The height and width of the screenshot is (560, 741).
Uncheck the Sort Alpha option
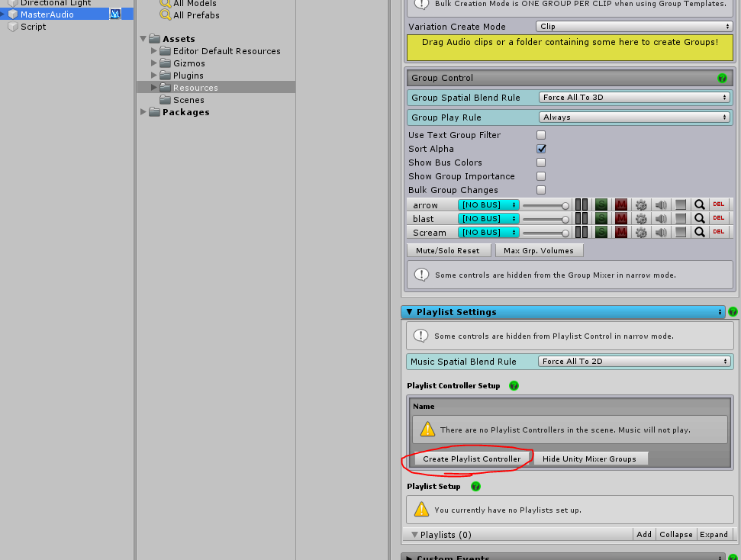(x=541, y=149)
